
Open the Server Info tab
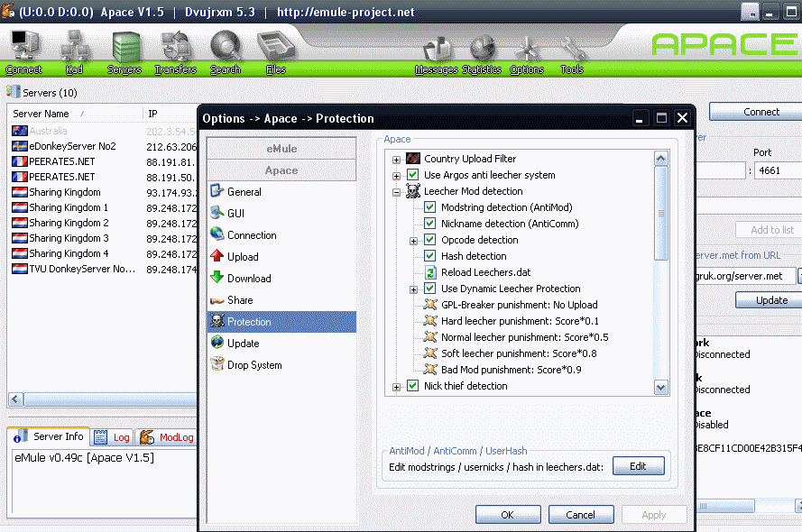point(49,437)
